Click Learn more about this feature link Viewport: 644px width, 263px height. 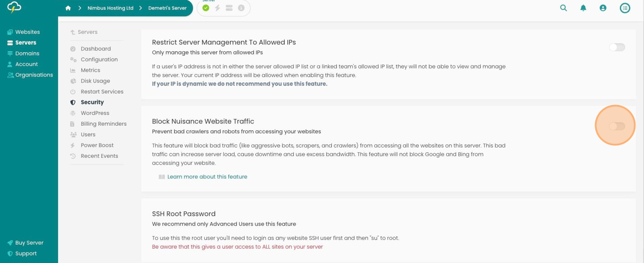coord(208,177)
